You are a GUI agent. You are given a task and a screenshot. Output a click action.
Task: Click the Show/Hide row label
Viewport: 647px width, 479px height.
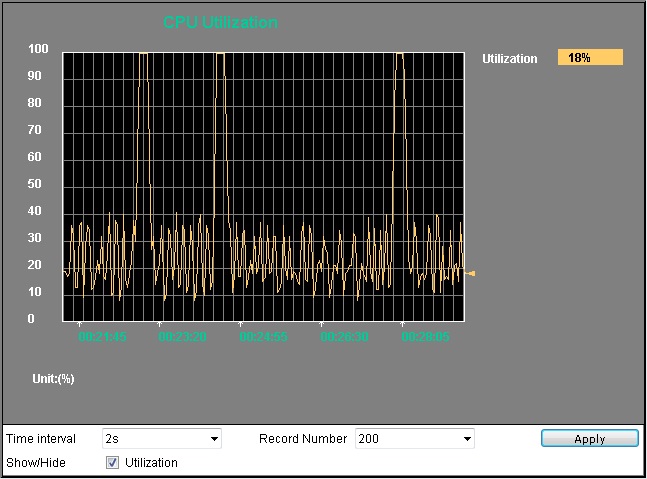34,462
